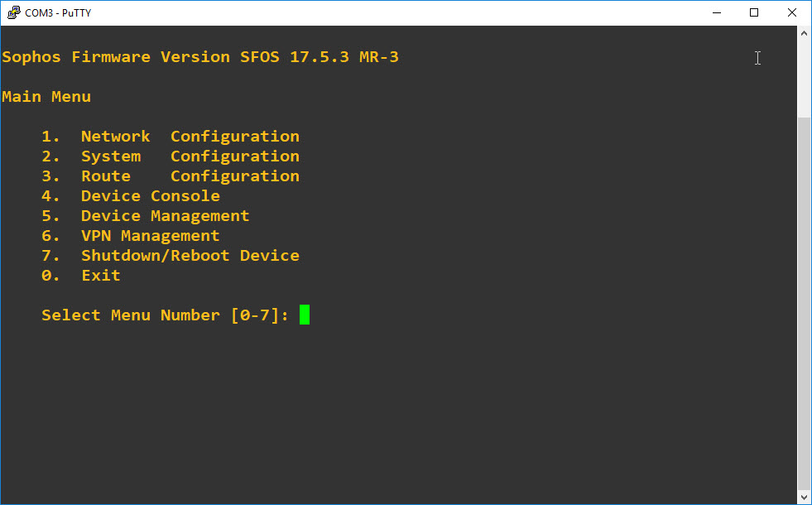This screenshot has height=505, width=812.
Task: Maximize the PuTTY terminal window
Action: pyautogui.click(x=754, y=12)
